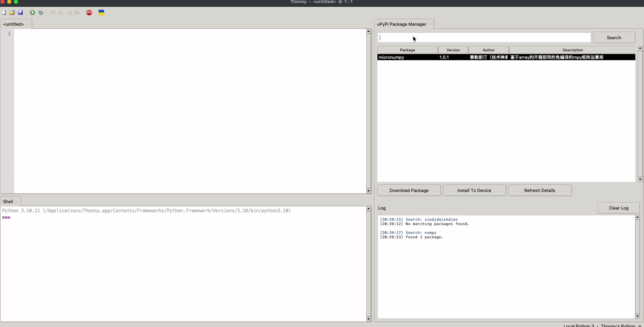This screenshot has width=644, height=327.
Task: Sort results by the Version column header
Action: (x=453, y=50)
